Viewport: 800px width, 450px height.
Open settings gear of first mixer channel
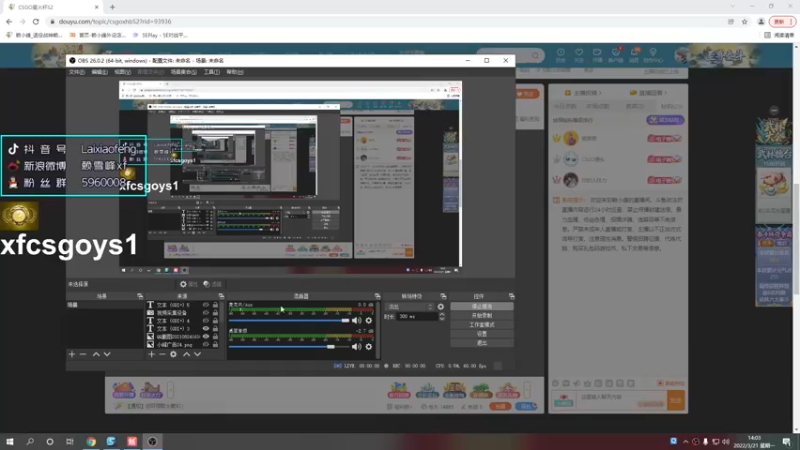click(368, 320)
